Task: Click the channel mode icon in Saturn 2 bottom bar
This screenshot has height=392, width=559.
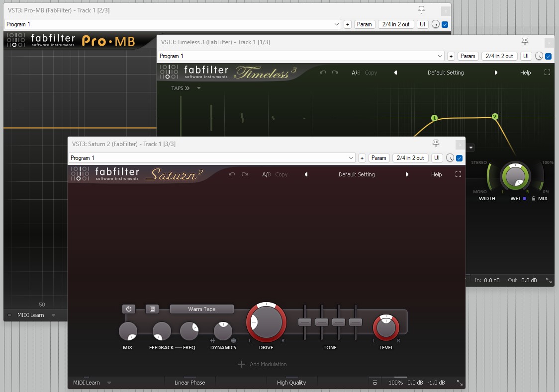Action: pyautogui.click(x=374, y=383)
